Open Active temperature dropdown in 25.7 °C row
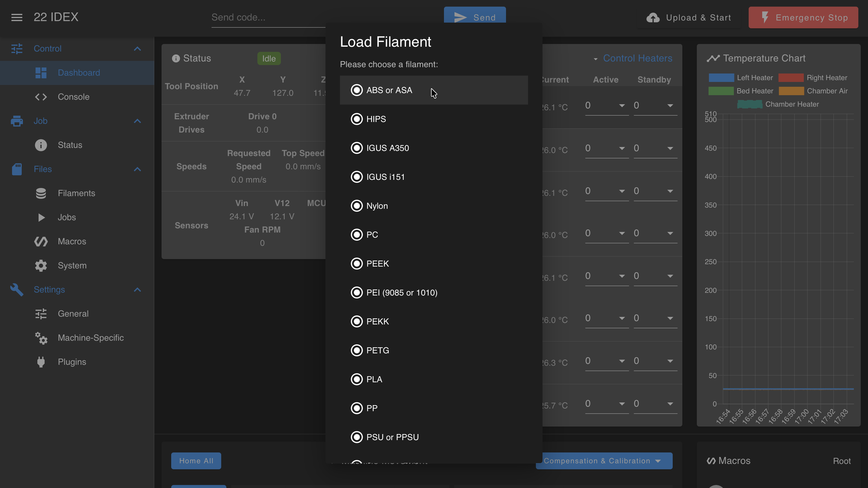Viewport: 868px width, 488px height. [606, 404]
